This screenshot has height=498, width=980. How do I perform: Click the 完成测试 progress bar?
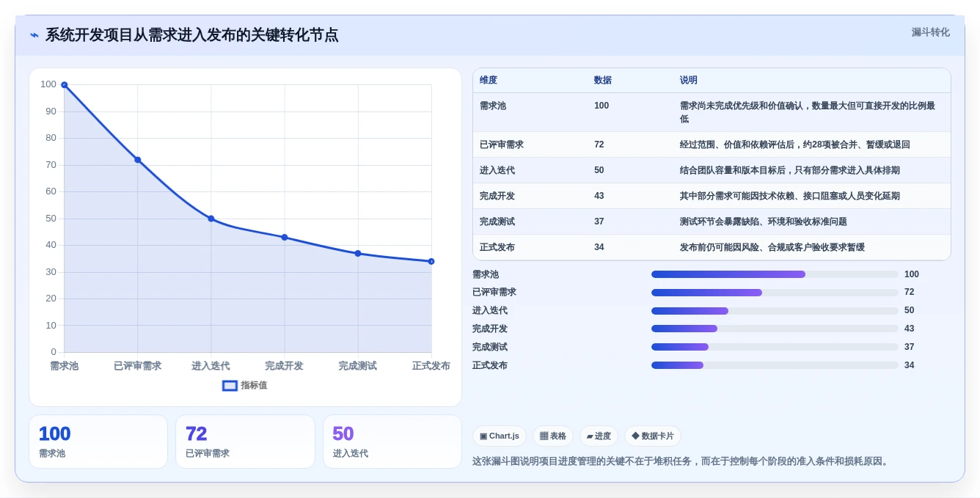(775, 347)
